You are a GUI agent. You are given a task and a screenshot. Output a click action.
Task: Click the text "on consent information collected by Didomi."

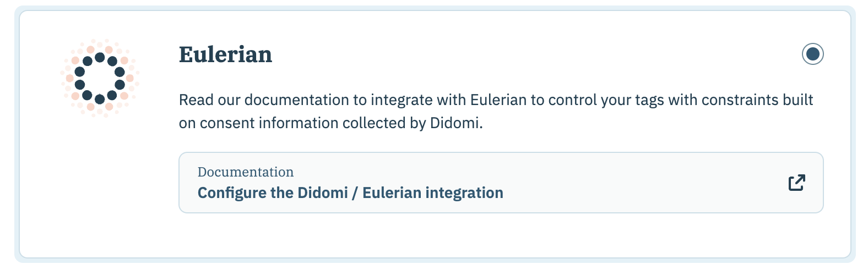pyautogui.click(x=330, y=123)
